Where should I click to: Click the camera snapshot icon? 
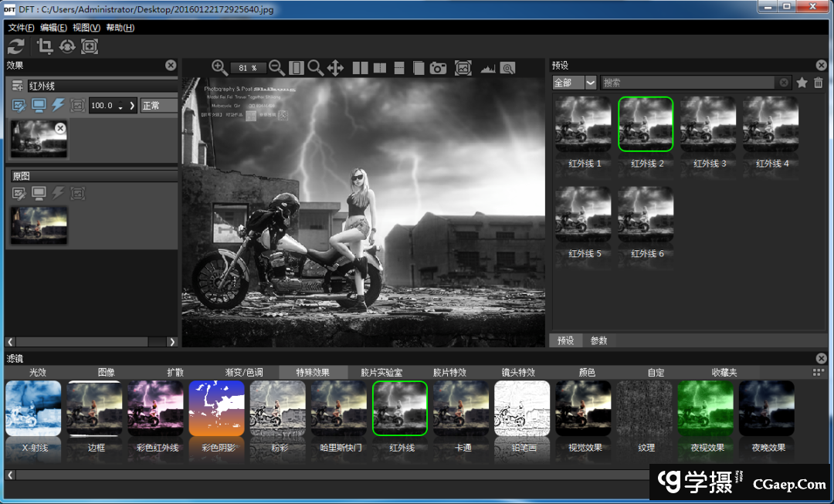(x=439, y=68)
